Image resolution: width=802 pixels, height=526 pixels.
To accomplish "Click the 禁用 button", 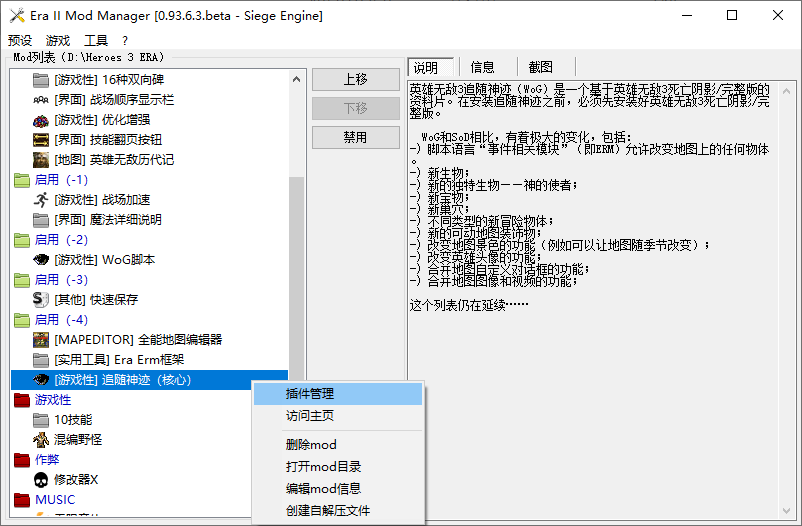I will point(355,138).
